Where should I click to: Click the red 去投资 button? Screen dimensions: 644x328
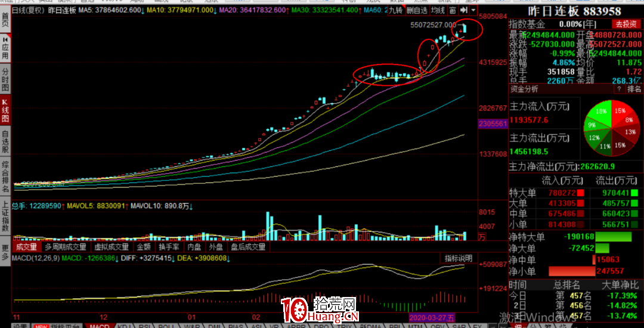click(x=626, y=24)
